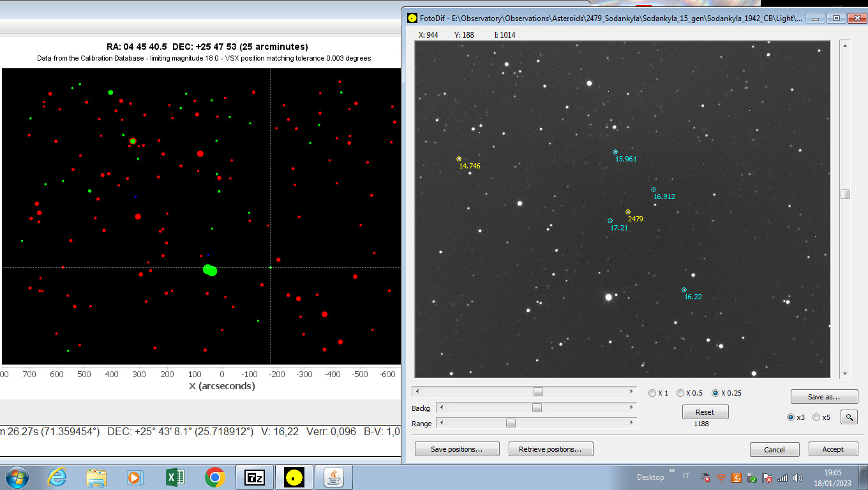The height and width of the screenshot is (490, 868).
Task: Choose the x3 magnification radio button
Action: [x=791, y=417]
